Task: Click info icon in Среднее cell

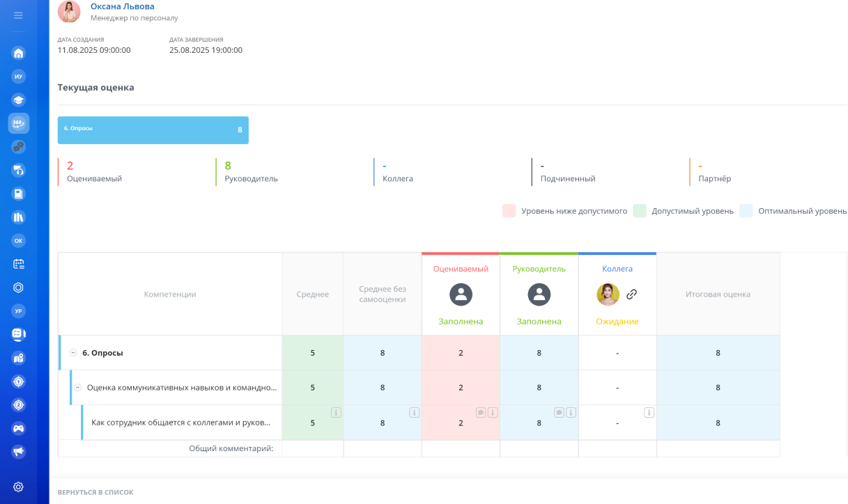Action: [x=336, y=412]
